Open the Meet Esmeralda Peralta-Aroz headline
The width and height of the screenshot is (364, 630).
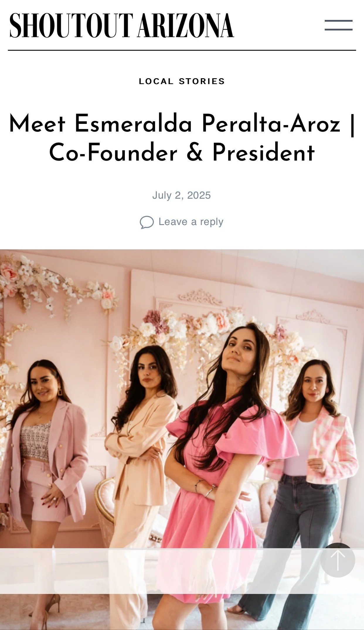(182, 138)
